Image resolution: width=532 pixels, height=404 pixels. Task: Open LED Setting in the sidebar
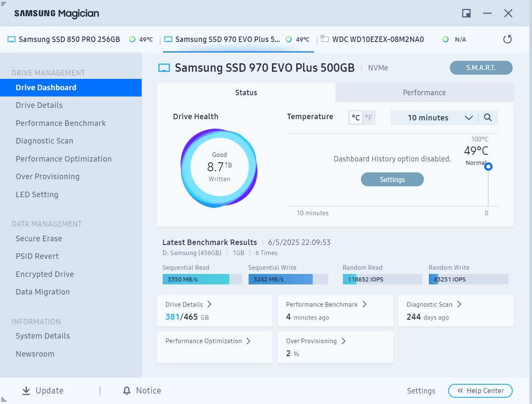(37, 195)
